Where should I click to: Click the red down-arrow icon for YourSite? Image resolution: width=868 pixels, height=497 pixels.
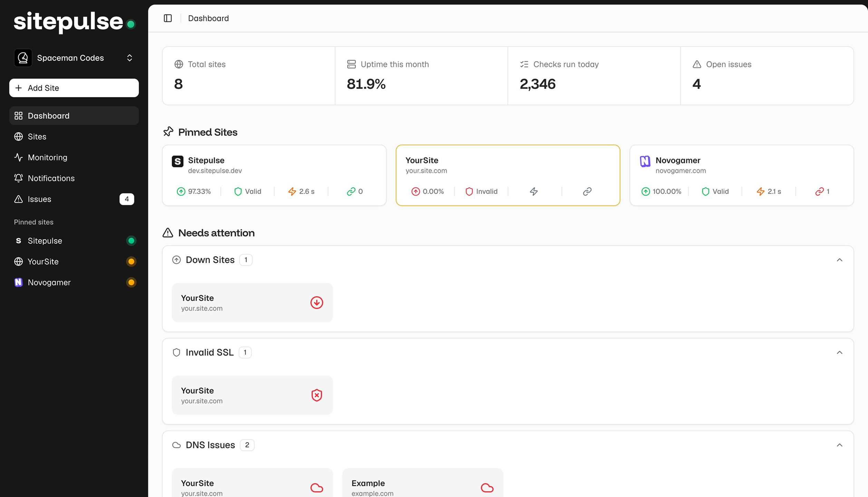pyautogui.click(x=317, y=303)
